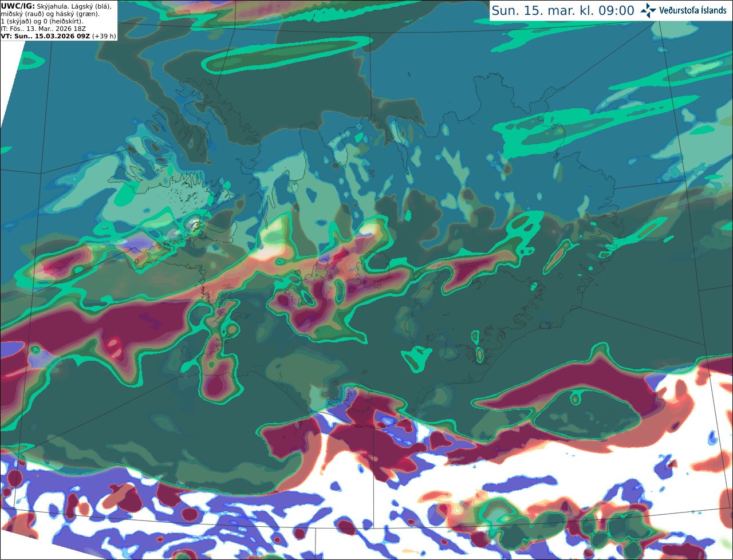The height and width of the screenshot is (560, 733).
Task: Click the "1 (skýjað) og 0 (heiðskírt)" line
Action: click(42, 21)
